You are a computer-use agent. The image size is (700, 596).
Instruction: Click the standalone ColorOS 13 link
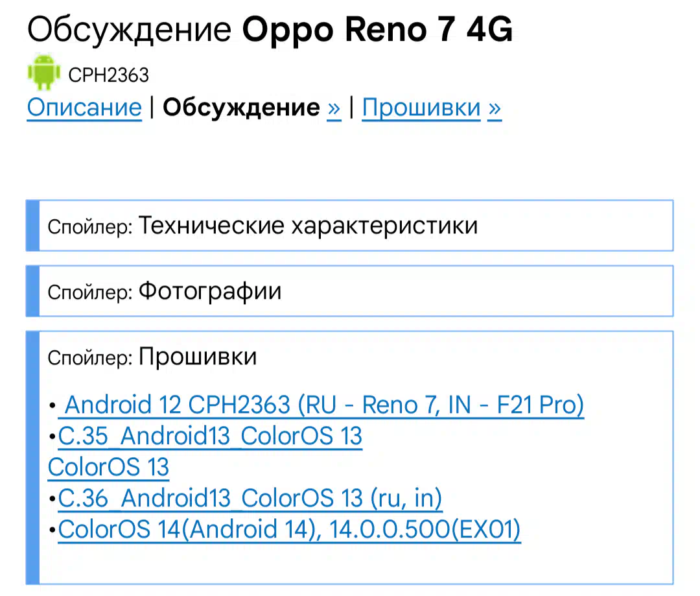coord(108,468)
